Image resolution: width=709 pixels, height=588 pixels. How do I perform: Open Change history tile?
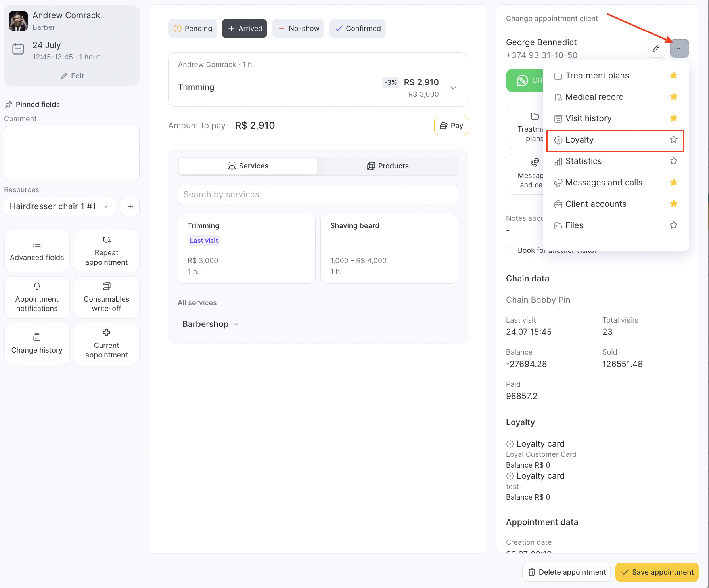37,344
